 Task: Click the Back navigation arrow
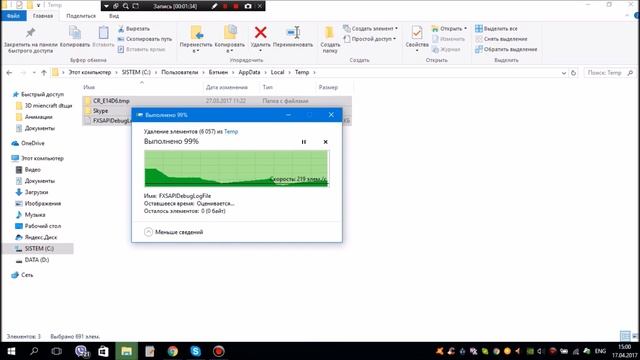[x=9, y=73]
